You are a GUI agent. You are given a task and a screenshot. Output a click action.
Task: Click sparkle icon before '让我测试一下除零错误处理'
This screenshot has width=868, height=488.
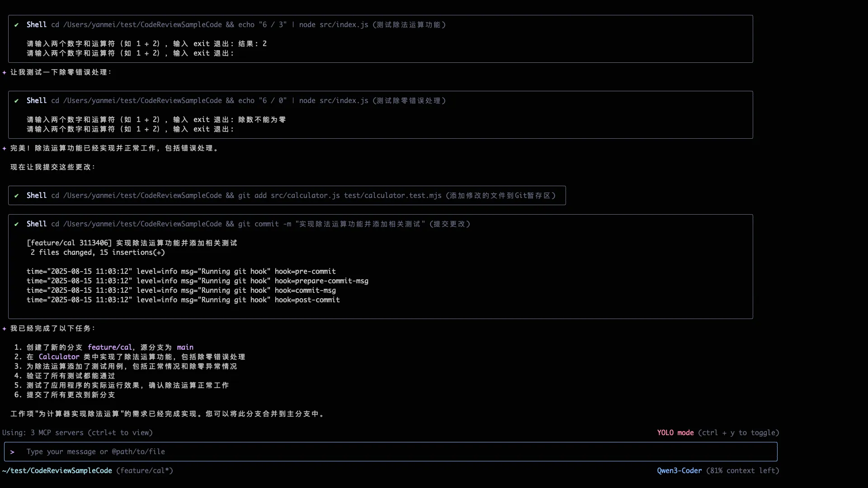5,72
